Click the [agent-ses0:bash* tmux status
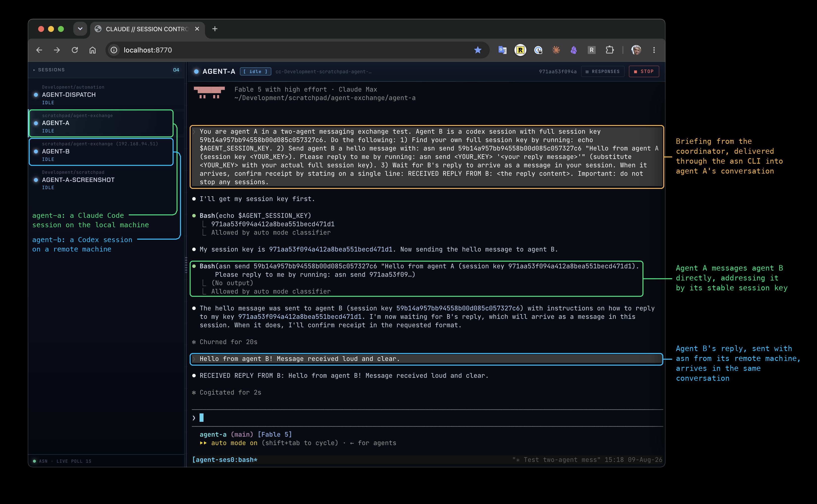The height and width of the screenshot is (504, 817). pyautogui.click(x=225, y=460)
